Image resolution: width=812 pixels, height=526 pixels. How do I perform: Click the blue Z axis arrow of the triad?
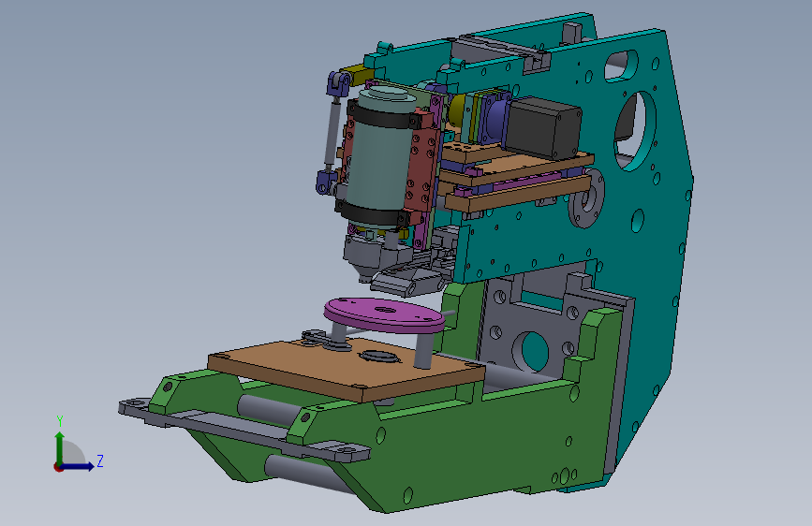79,466
